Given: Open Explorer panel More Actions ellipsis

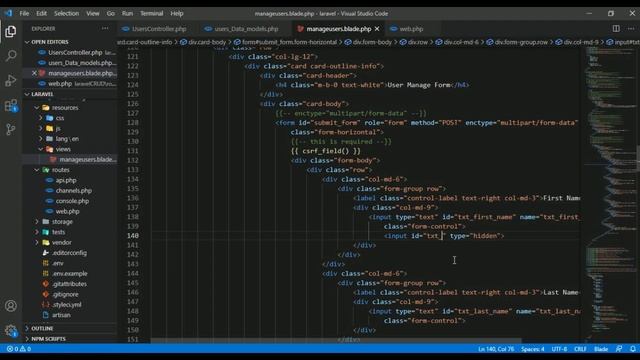Looking at the screenshot, I should (x=105, y=29).
